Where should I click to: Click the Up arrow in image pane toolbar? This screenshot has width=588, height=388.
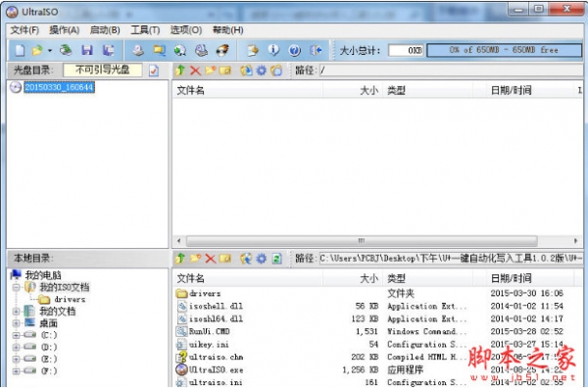(x=180, y=71)
